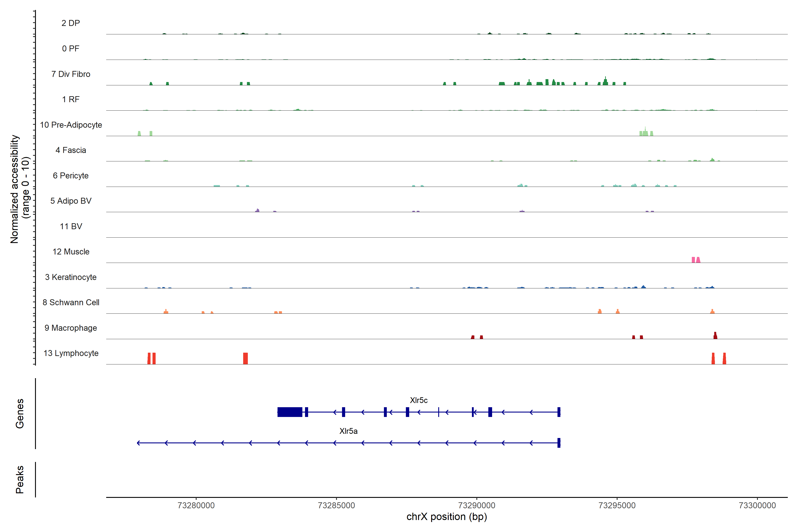Click the 3 Keratinocyte track label
The image size is (798, 532).
[71, 277]
